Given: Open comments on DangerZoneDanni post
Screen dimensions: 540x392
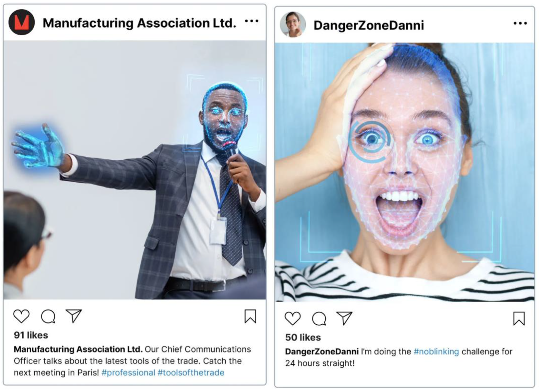Looking at the screenshot, I should click(319, 319).
